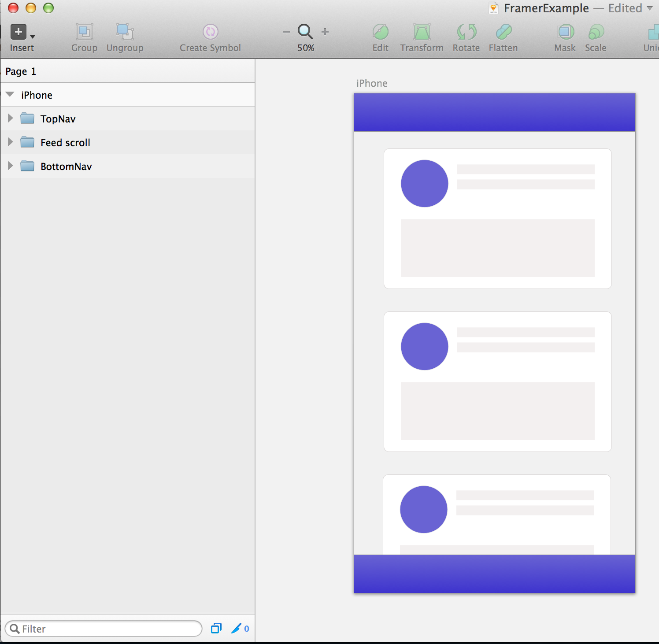Click the Union toolbar icon
This screenshot has width=659, height=644.
pyautogui.click(x=653, y=32)
